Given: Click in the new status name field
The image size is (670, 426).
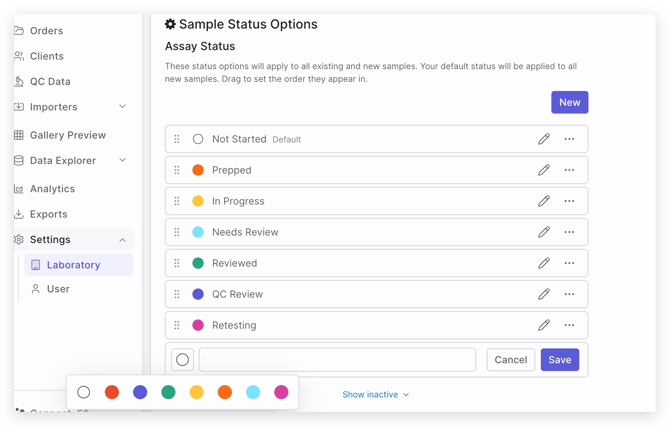Looking at the screenshot, I should tap(337, 360).
